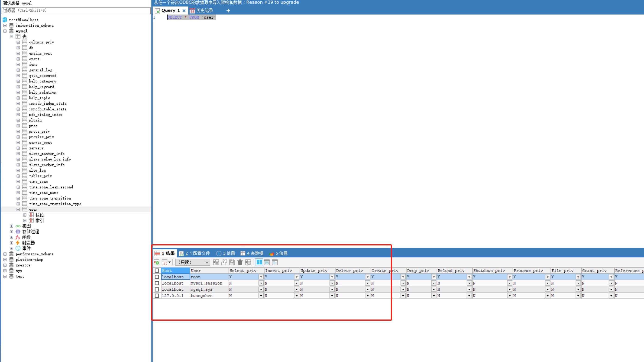Click the insert new row icon
Screen dimensions: 644x362
pyautogui.click(x=216, y=262)
